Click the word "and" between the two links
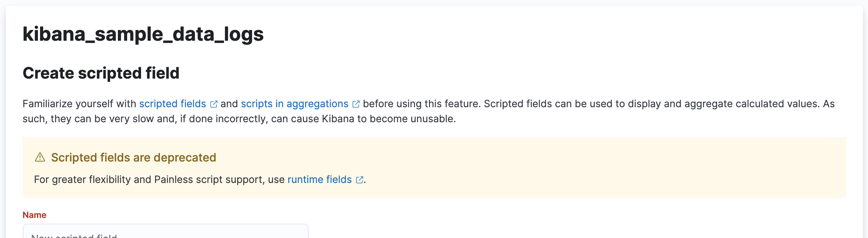This screenshot has height=238, width=868. coord(229,104)
